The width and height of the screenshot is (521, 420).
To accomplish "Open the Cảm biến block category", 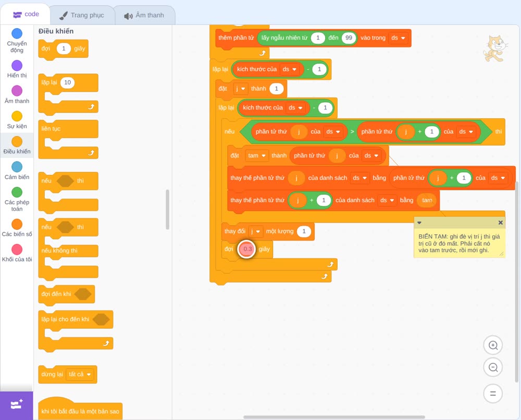I will [17, 171].
